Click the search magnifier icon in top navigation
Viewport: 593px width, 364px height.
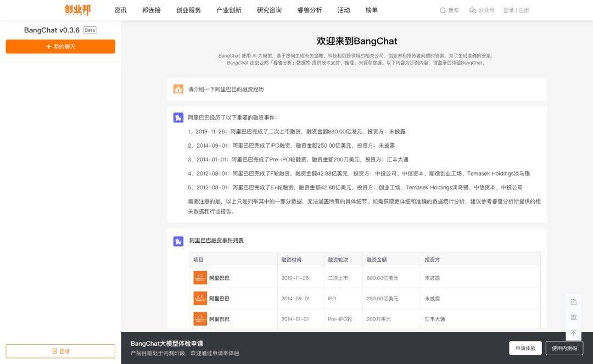442,10
